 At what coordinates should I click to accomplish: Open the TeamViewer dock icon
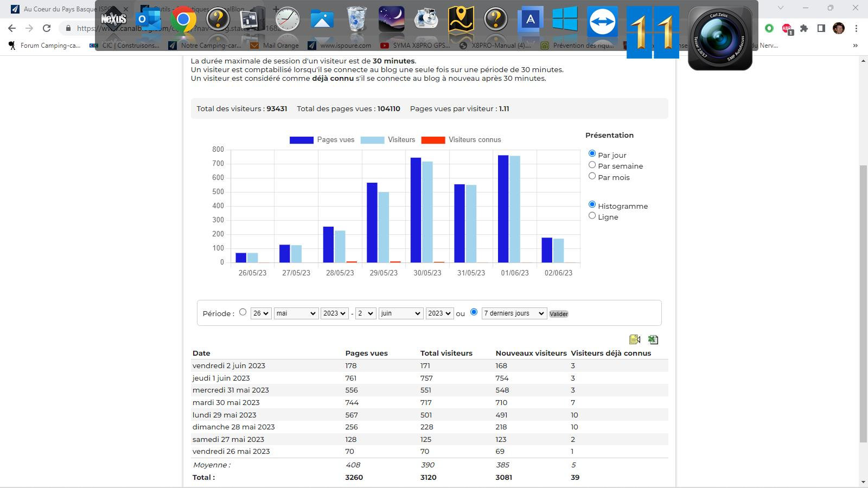click(603, 21)
